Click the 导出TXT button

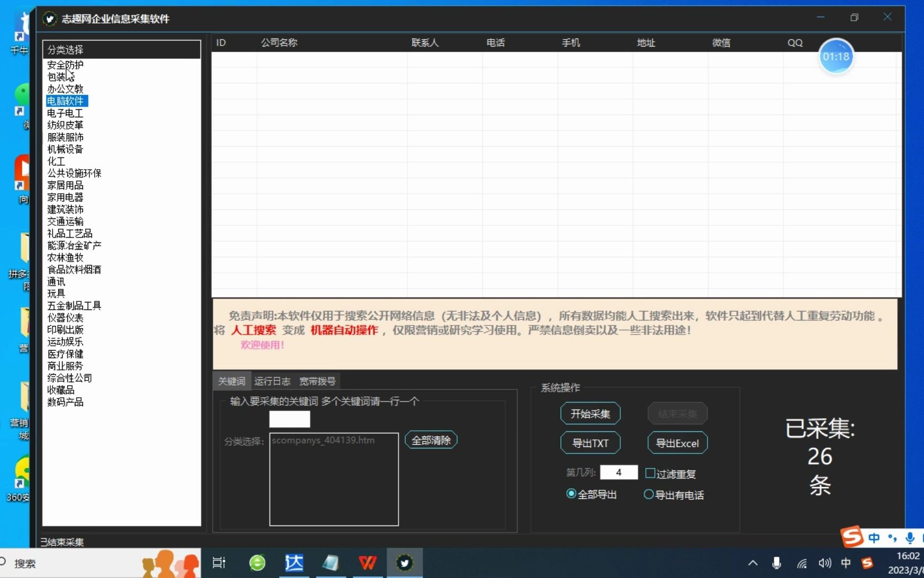point(590,443)
